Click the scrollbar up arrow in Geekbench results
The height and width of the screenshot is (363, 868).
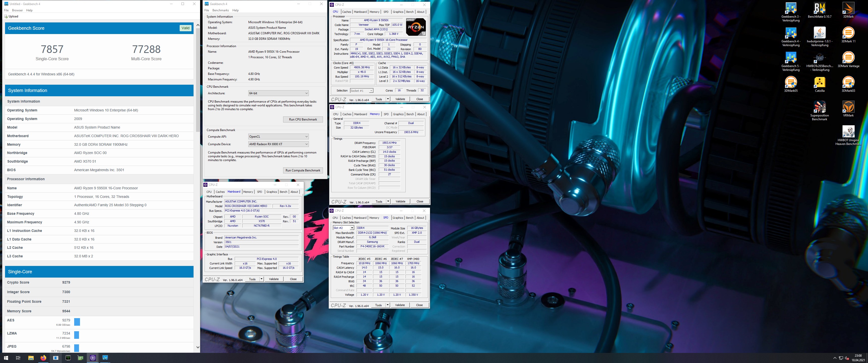198,25
